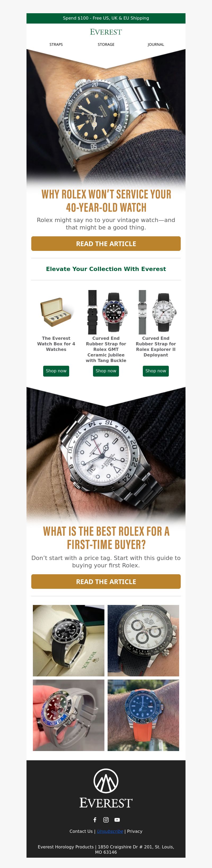Image resolution: width=212 pixels, height=868 pixels.
Task: Open the white Daytona wrist photo
Action: 143,641
